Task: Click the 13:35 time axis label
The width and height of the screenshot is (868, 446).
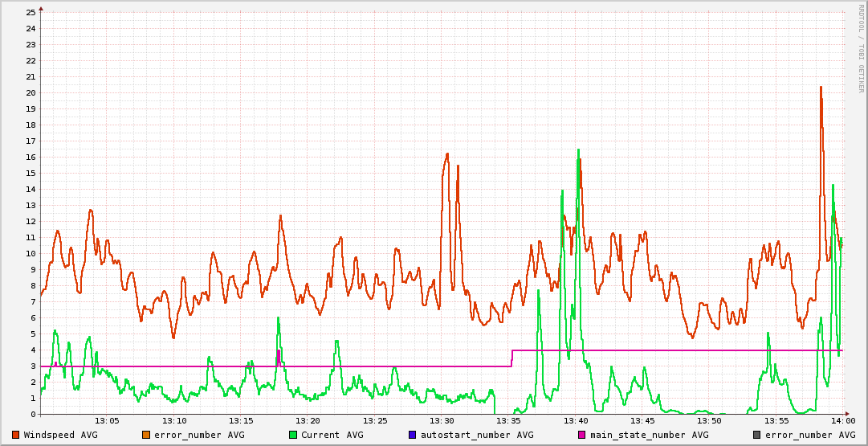Action: coord(508,421)
